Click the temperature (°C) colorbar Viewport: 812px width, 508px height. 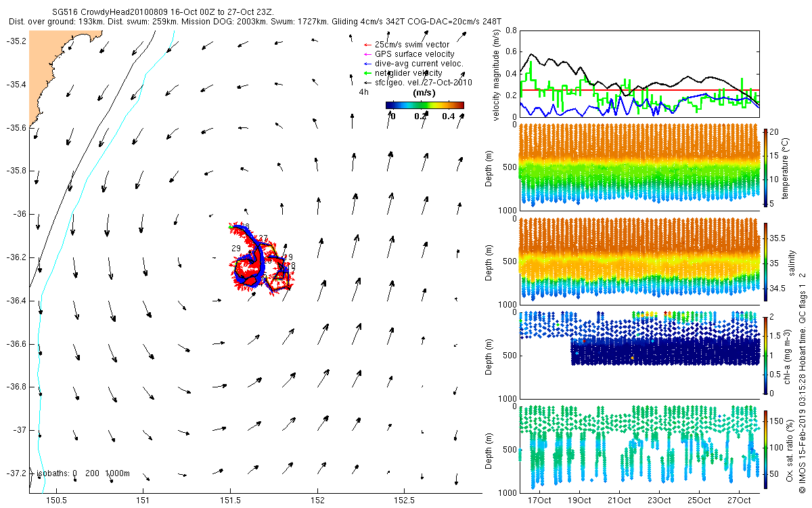[765, 167]
